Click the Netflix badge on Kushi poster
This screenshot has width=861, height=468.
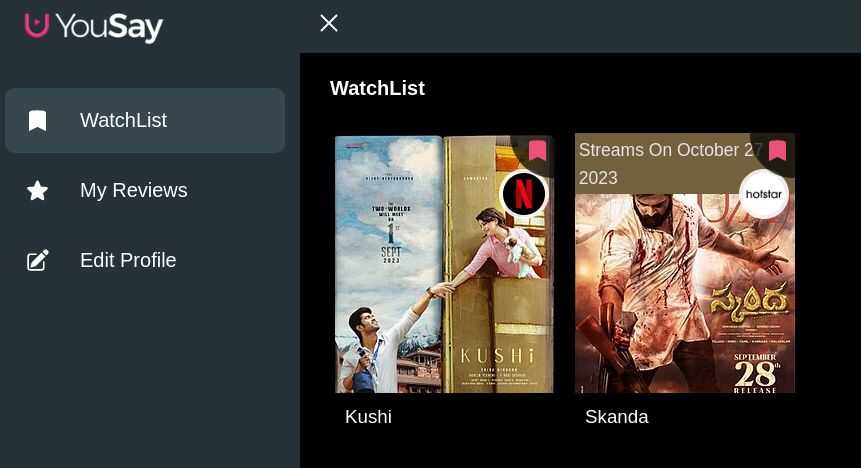click(x=524, y=194)
